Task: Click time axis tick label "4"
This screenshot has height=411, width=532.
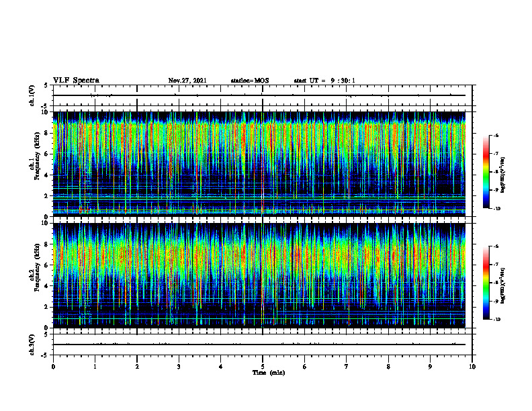Action: [x=221, y=367]
